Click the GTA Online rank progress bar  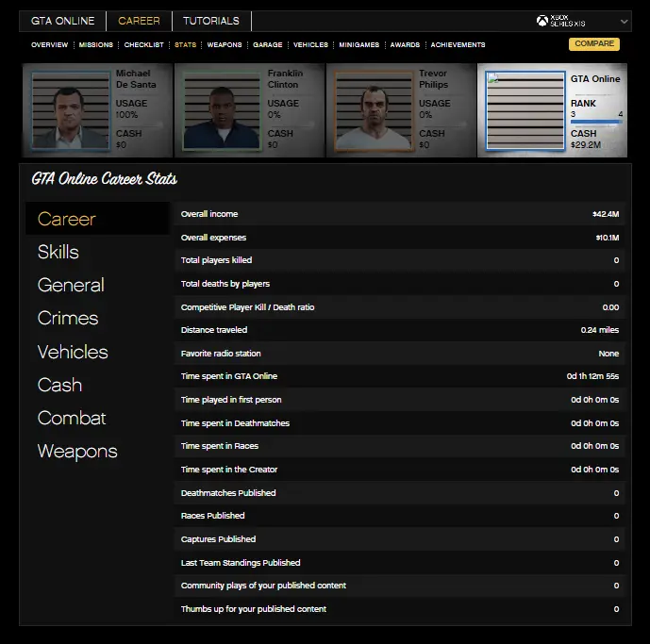(x=596, y=123)
